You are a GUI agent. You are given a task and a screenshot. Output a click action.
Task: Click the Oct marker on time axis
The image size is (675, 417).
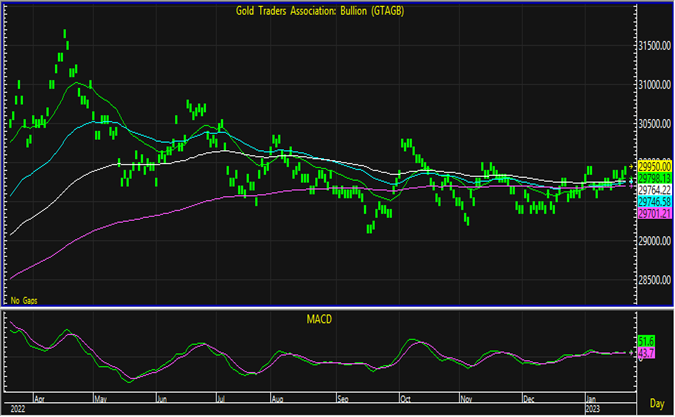click(403, 397)
